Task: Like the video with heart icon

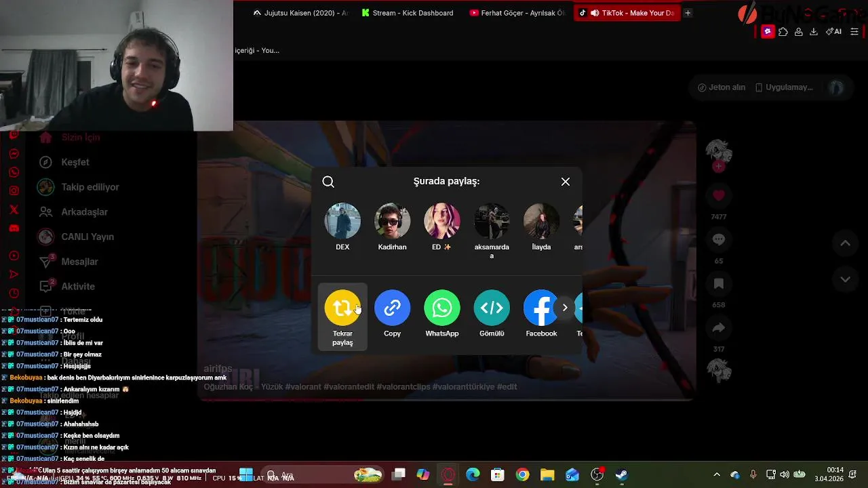Action: click(719, 196)
